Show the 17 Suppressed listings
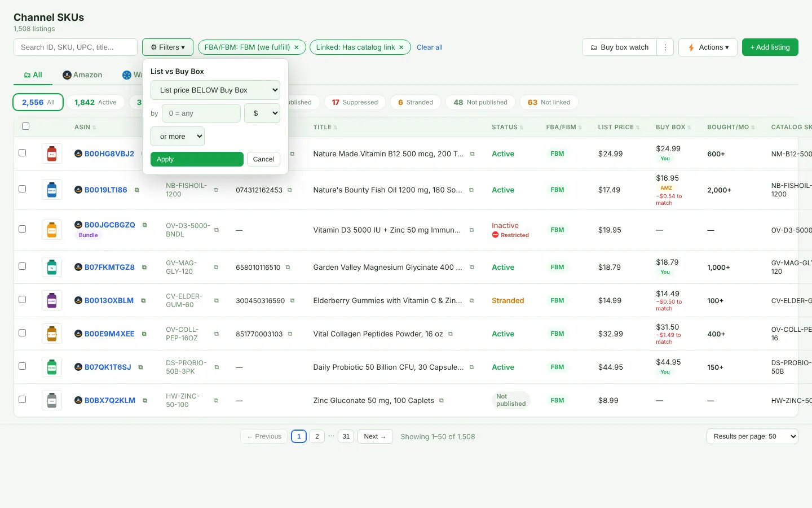The width and height of the screenshot is (812, 508). click(355, 102)
